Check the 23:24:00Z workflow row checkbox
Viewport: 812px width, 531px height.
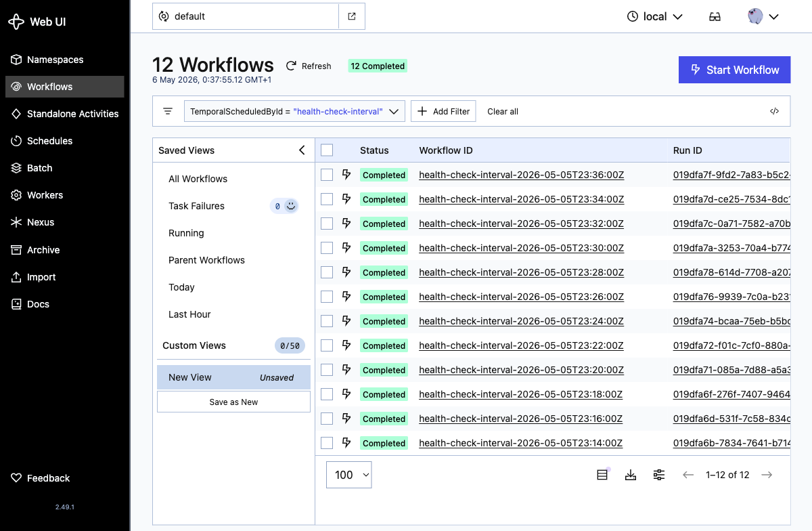click(x=327, y=321)
